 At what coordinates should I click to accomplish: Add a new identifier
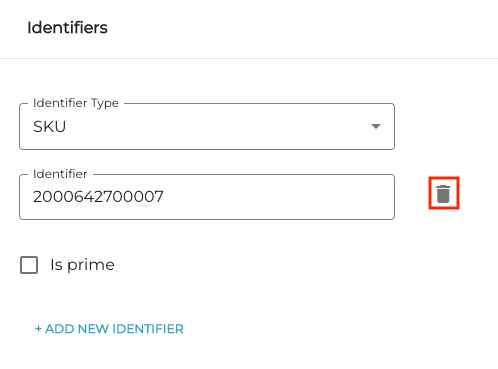(109, 329)
